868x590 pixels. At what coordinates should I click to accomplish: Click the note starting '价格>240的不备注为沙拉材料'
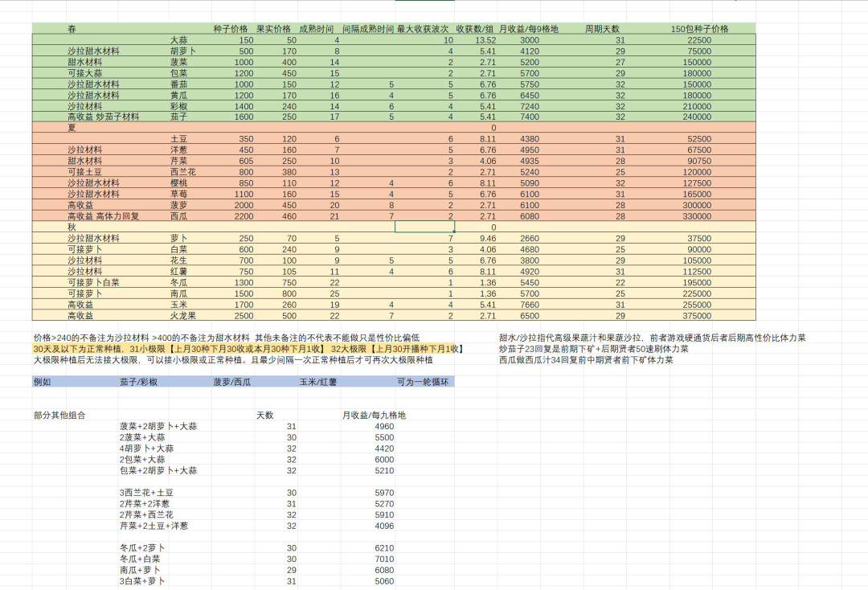click(227, 338)
